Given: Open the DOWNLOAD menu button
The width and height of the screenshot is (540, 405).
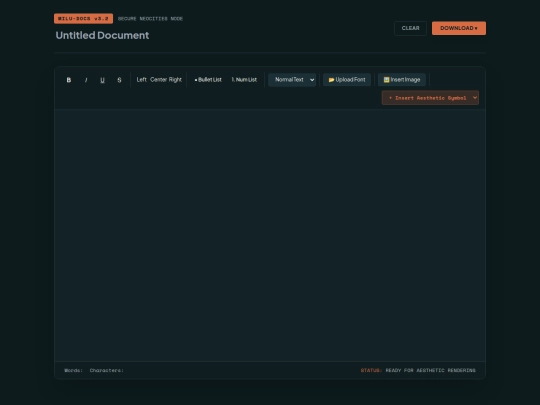Looking at the screenshot, I should [459, 28].
